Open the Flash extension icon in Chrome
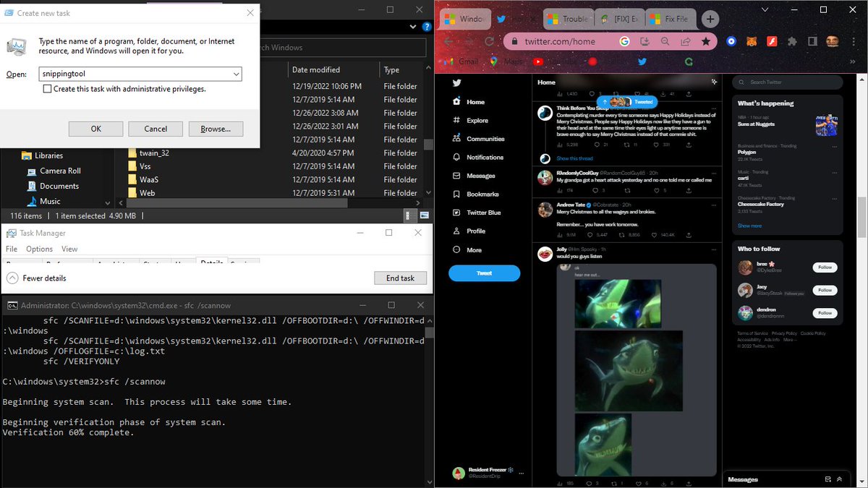This screenshot has width=868, height=488. tap(772, 41)
